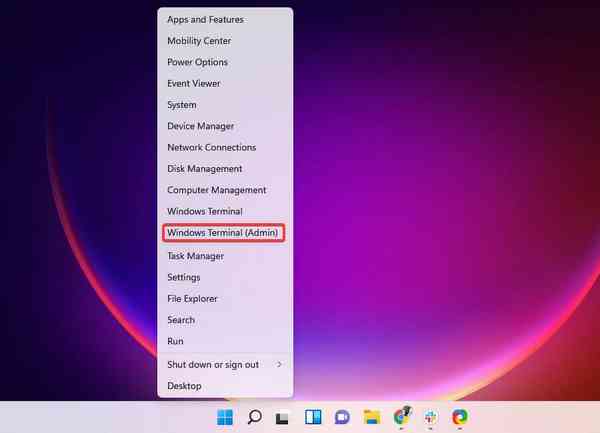The height and width of the screenshot is (433, 600).
Task: Open Task View from the taskbar
Action: pyautogui.click(x=283, y=417)
